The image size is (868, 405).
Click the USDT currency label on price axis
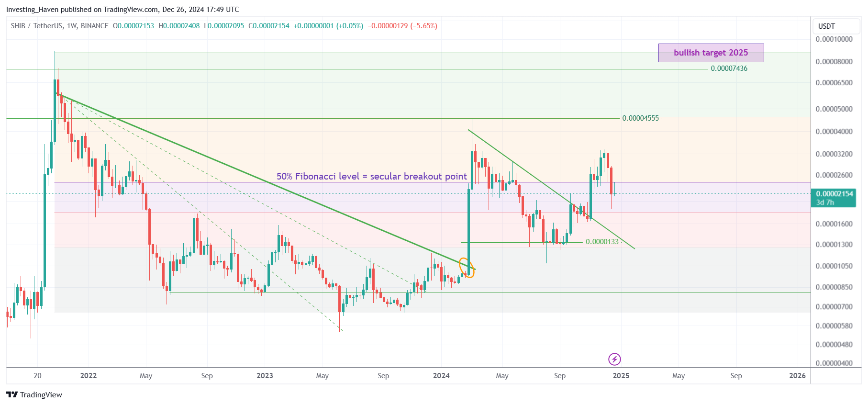(826, 26)
